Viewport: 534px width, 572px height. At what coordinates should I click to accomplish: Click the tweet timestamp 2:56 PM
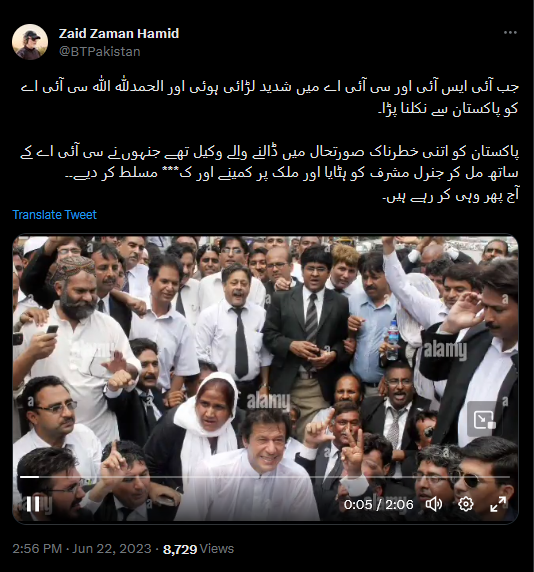click(37, 549)
